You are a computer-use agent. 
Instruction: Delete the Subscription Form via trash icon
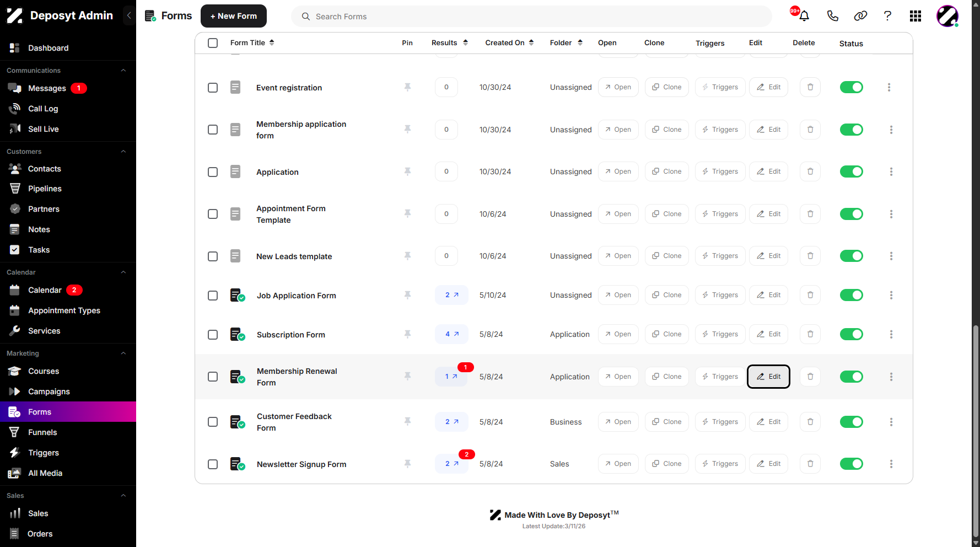pos(810,334)
